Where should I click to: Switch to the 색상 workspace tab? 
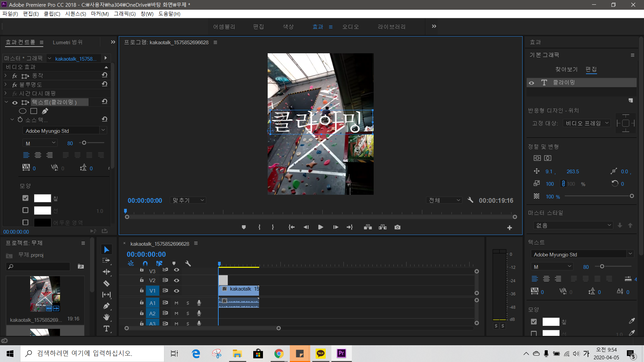point(288,26)
